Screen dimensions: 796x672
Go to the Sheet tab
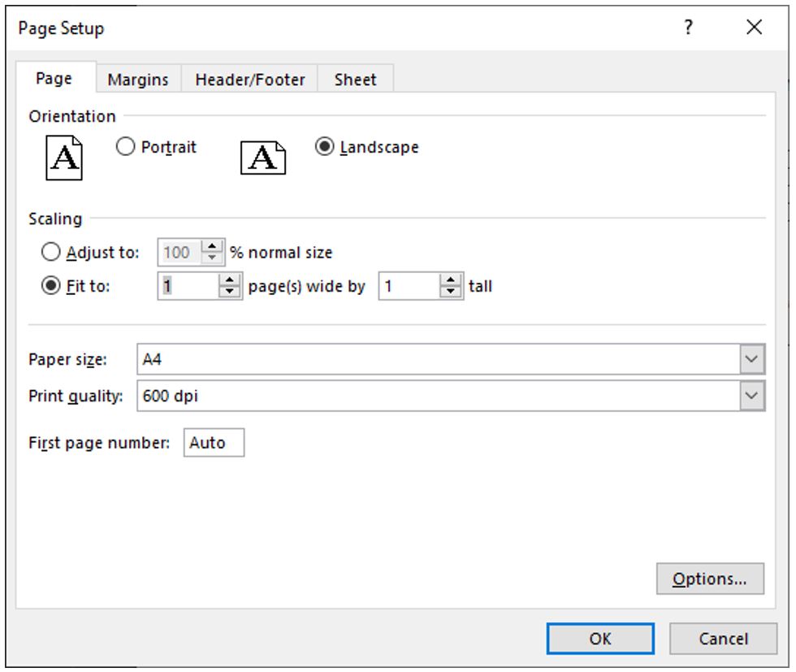pos(355,80)
